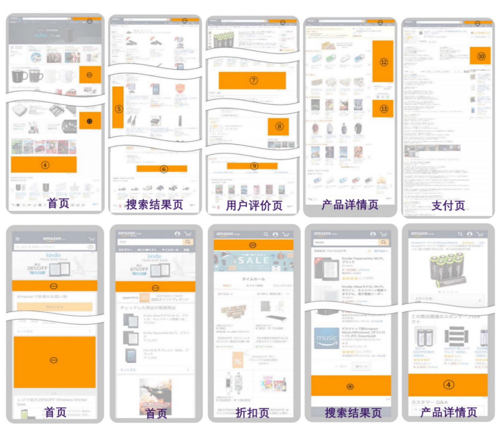Tap the orange magnifier button beside the kindle search field
This screenshot has width=504, height=431.
pyautogui.click(x=384, y=242)
